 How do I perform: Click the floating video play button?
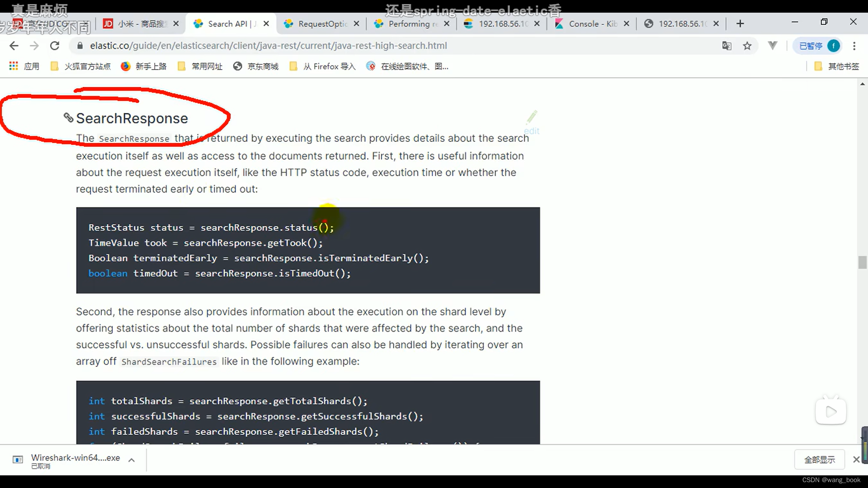(831, 411)
